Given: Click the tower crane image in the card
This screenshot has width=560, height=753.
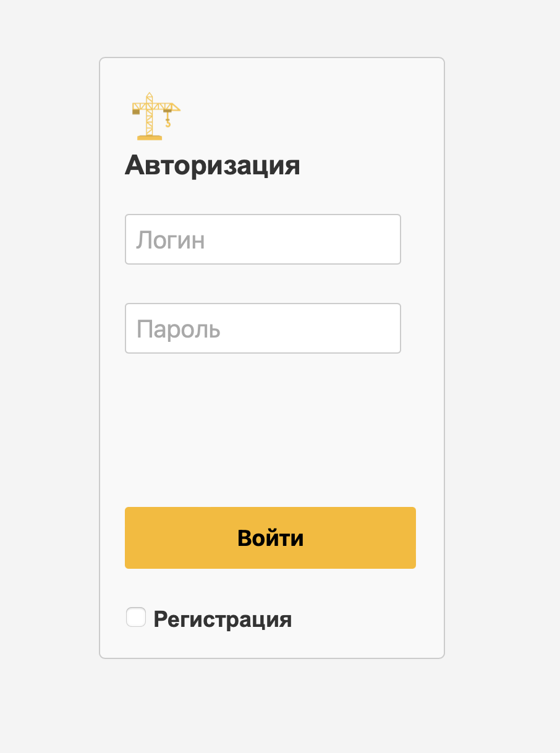Looking at the screenshot, I should click(155, 116).
